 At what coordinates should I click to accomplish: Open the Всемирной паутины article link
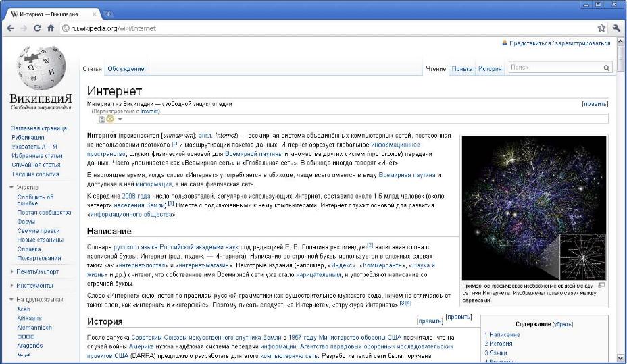pos(254,154)
